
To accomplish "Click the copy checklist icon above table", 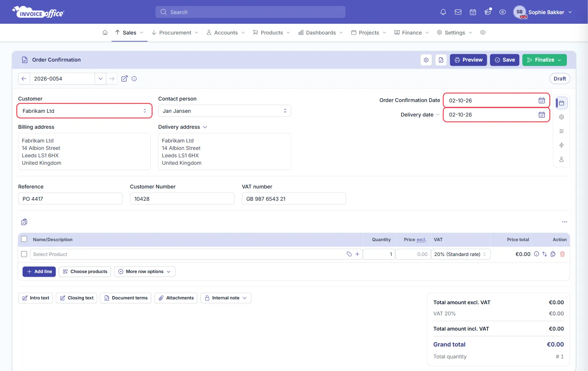I will (x=24, y=222).
